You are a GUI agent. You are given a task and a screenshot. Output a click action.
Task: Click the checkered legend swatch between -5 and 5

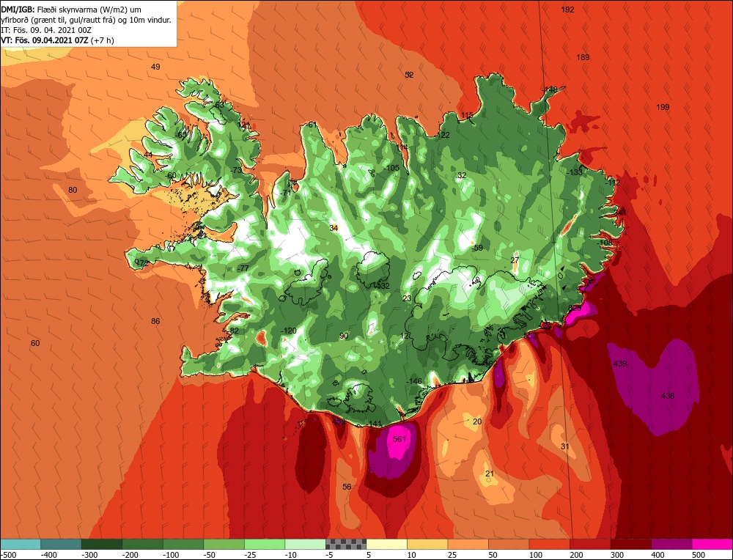(346, 544)
